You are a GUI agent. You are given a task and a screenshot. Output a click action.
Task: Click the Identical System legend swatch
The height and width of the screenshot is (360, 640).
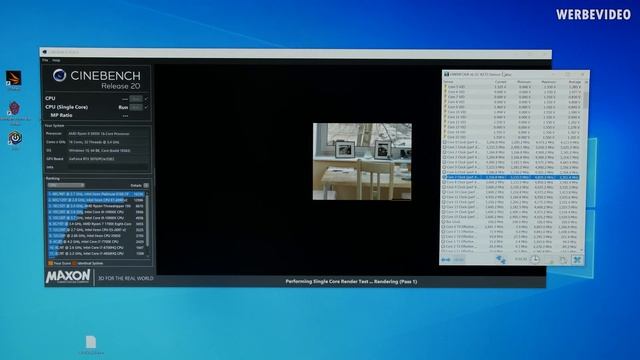[x=74, y=263]
